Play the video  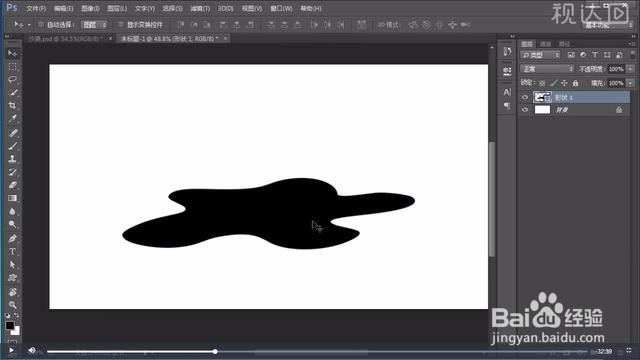tap(11, 350)
